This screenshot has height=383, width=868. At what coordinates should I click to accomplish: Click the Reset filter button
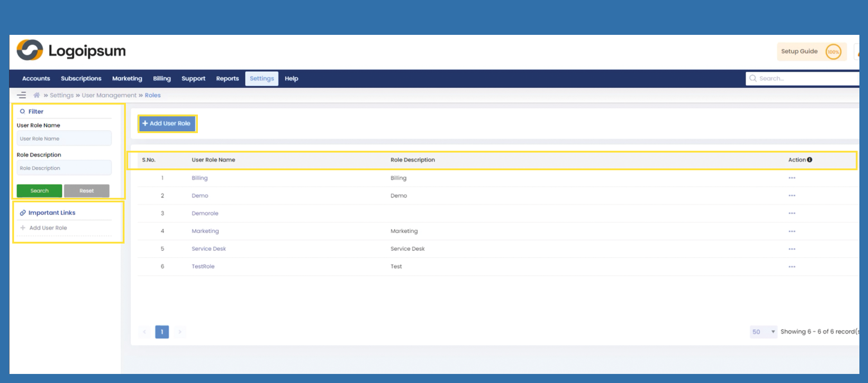coord(86,191)
